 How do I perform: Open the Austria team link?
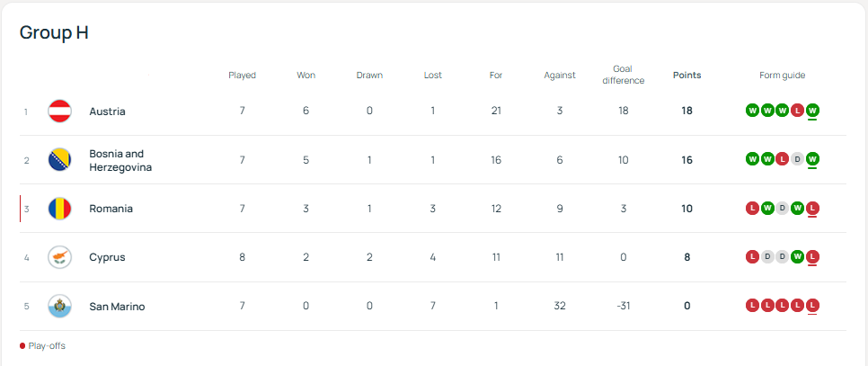107,112
